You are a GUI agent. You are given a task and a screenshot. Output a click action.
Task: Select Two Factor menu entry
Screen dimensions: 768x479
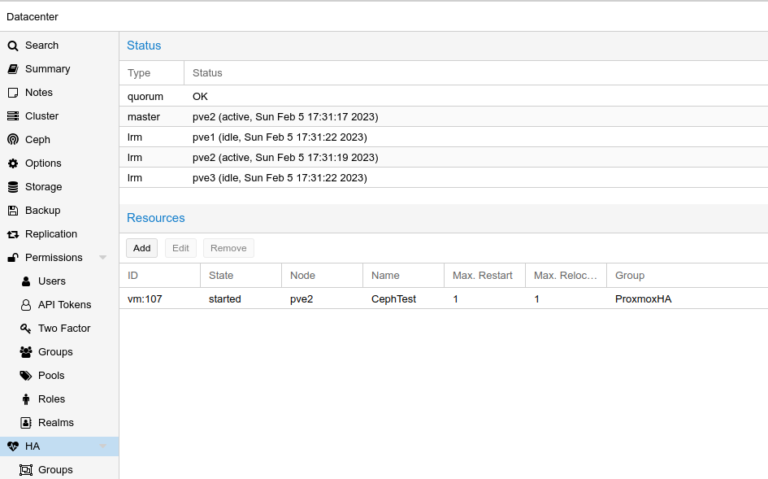[x=64, y=328]
